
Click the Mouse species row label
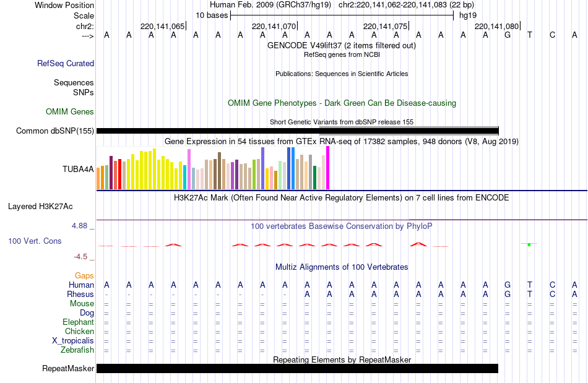pyautogui.click(x=82, y=304)
